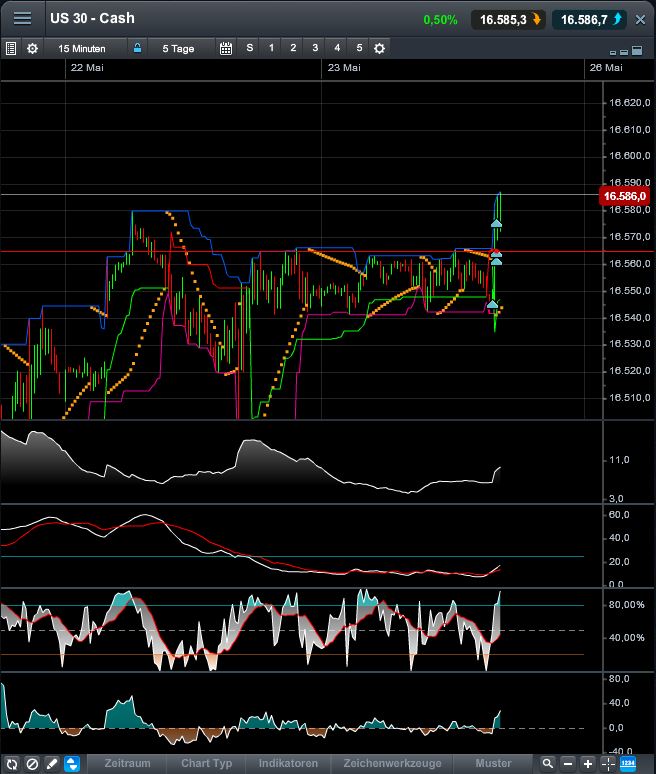Image resolution: width=656 pixels, height=774 pixels.
Task: Open preset settings gear after number 5
Action: 379,48
